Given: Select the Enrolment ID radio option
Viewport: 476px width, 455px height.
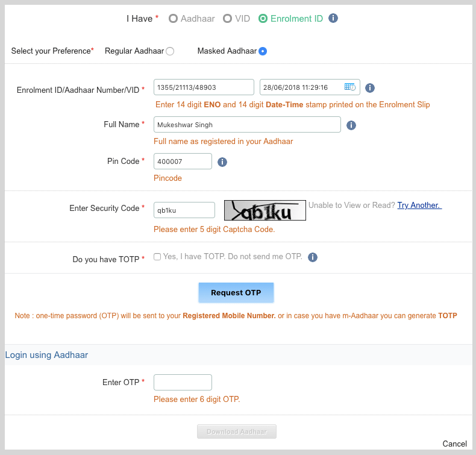Looking at the screenshot, I should click(x=263, y=19).
